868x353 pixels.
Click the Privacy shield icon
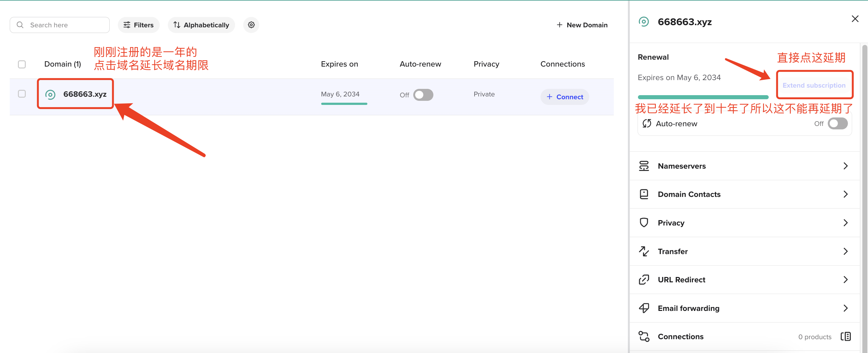[644, 223]
